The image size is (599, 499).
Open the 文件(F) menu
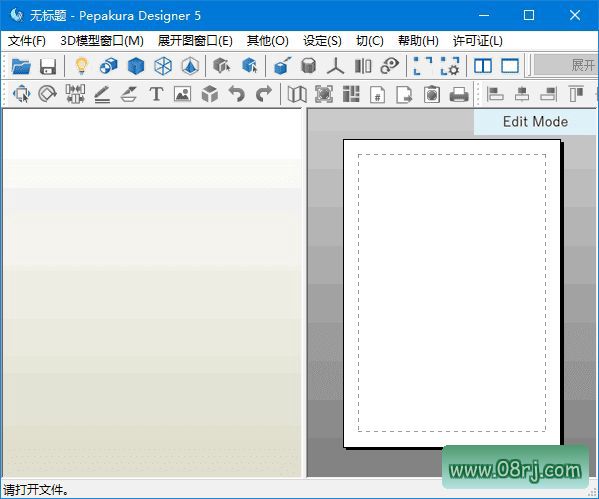[27, 41]
